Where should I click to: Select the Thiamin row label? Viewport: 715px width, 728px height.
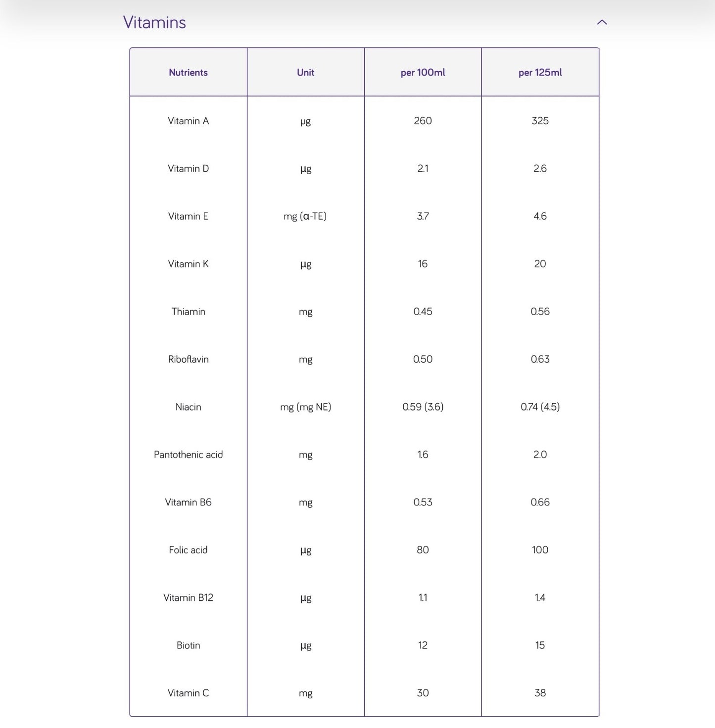pyautogui.click(x=188, y=312)
